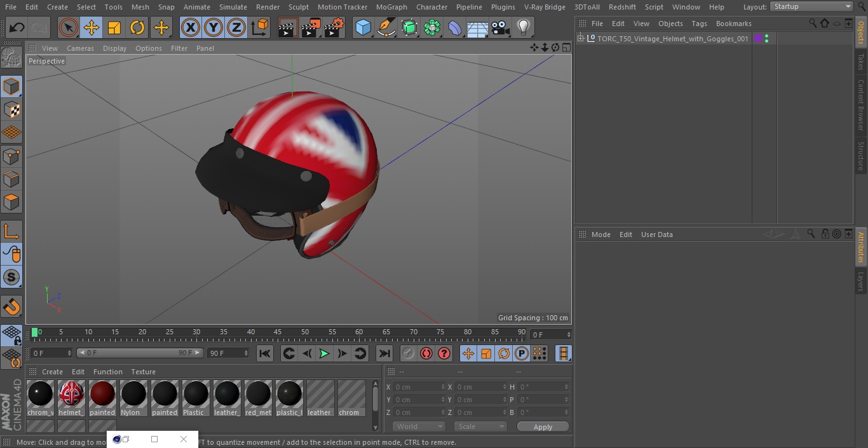Add a Camera object

pyautogui.click(x=500, y=27)
